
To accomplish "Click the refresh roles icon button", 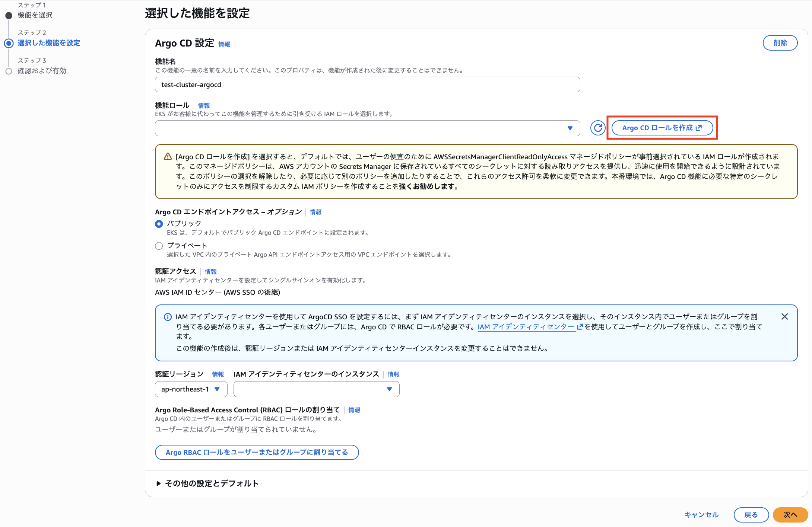I will pos(597,128).
